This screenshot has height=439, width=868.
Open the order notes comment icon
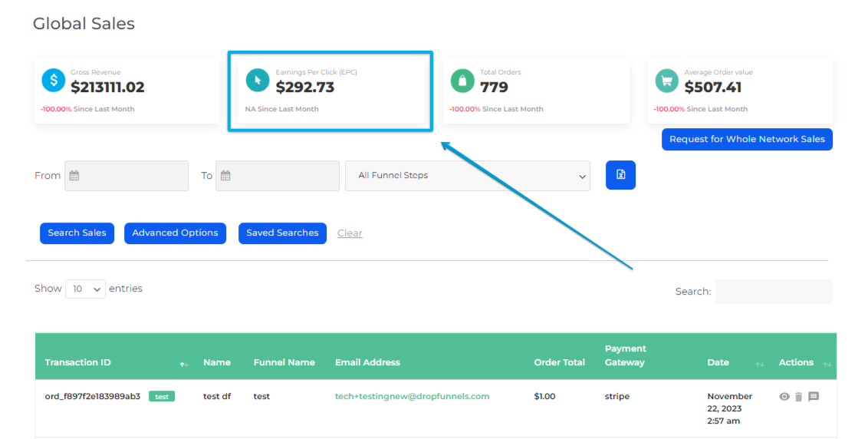814,397
